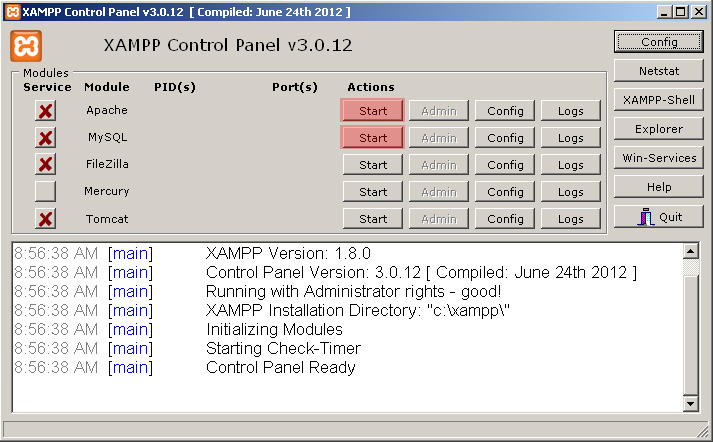Viewport: 713px width, 442px height.
Task: Click the title bar XAMPP system menu icon
Action: (x=12, y=11)
